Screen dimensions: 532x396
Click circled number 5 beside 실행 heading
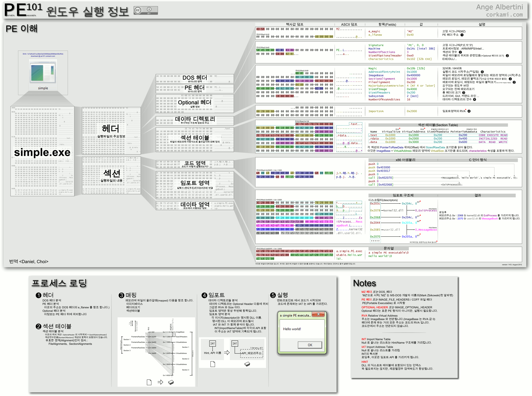(273, 295)
